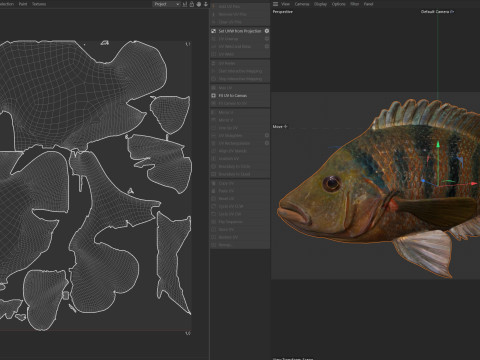
Task: Choose Reset UV
Action: click(240, 199)
